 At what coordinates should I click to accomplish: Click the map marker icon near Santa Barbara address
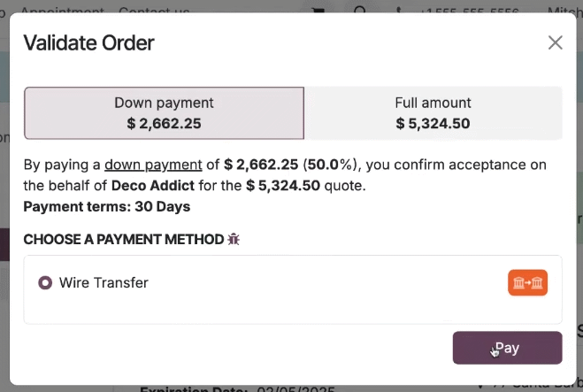pyautogui.click(x=480, y=387)
